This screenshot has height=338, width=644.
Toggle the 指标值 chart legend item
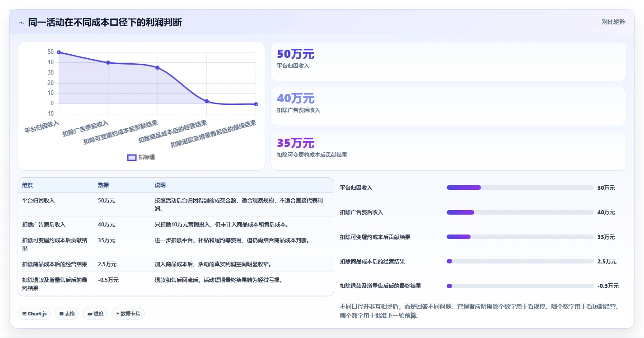pyautogui.click(x=141, y=157)
